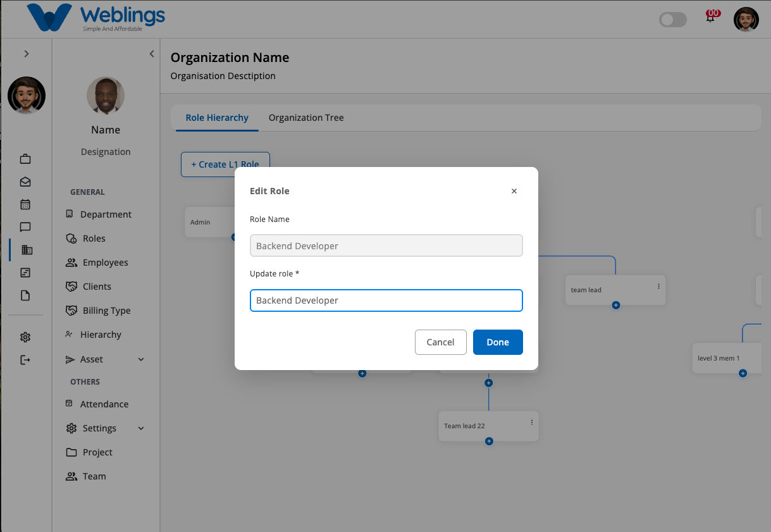Open Hierarchy in the sidebar
Screen dimensions: 771x532
[94, 335]
